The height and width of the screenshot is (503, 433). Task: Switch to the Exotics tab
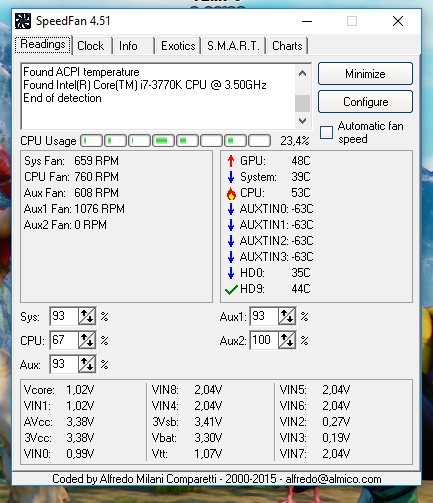[x=178, y=46]
